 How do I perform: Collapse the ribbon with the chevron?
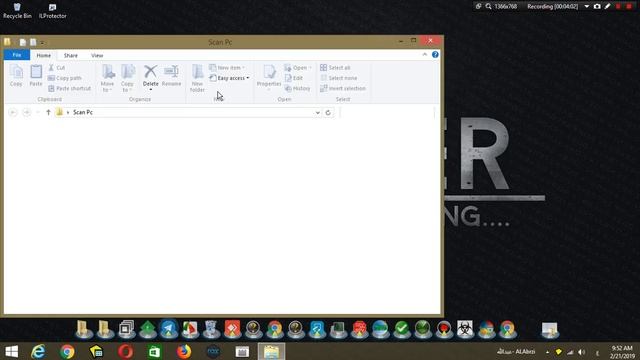(424, 54)
